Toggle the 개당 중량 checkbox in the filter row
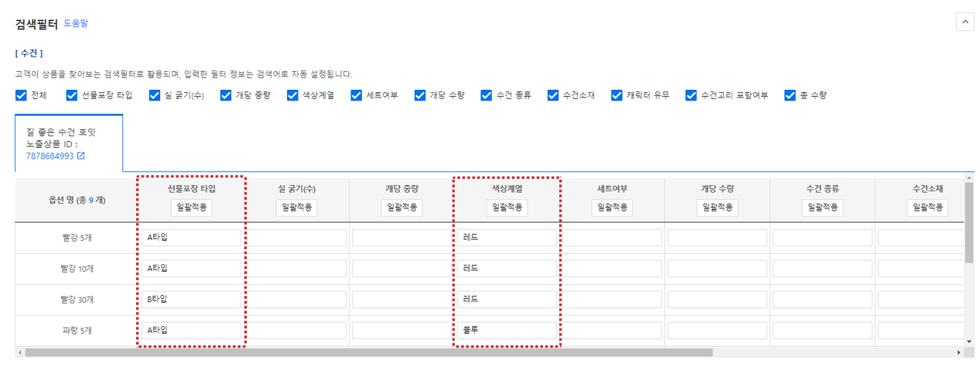 click(226, 95)
